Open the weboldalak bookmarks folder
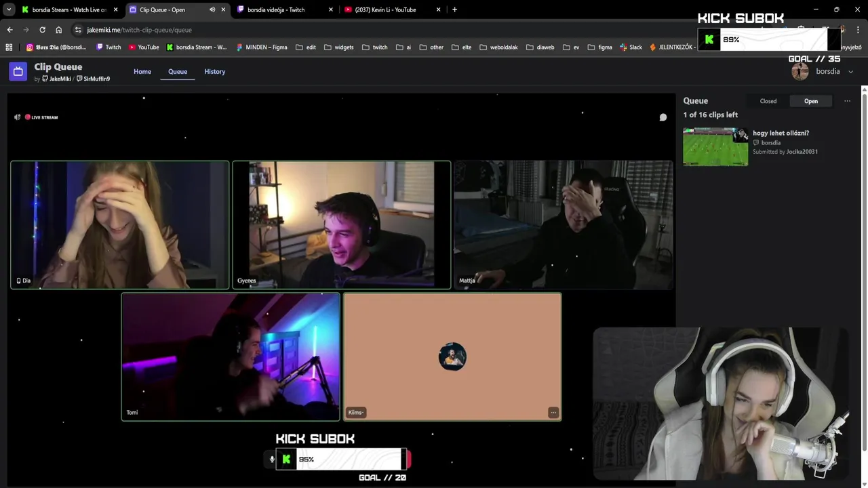The width and height of the screenshot is (868, 488). [498, 47]
